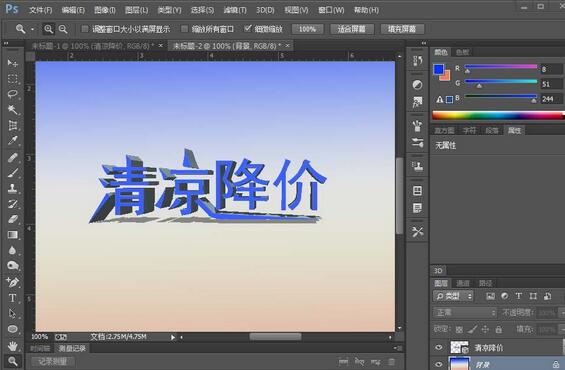Viewport: 565px width, 370px height.
Task: Hide the 背景 layer
Action: pos(439,364)
